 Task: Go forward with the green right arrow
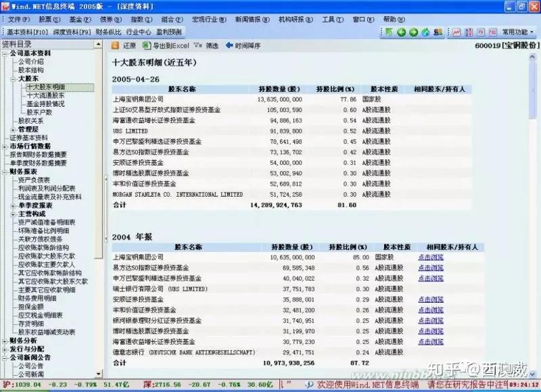[413, 32]
